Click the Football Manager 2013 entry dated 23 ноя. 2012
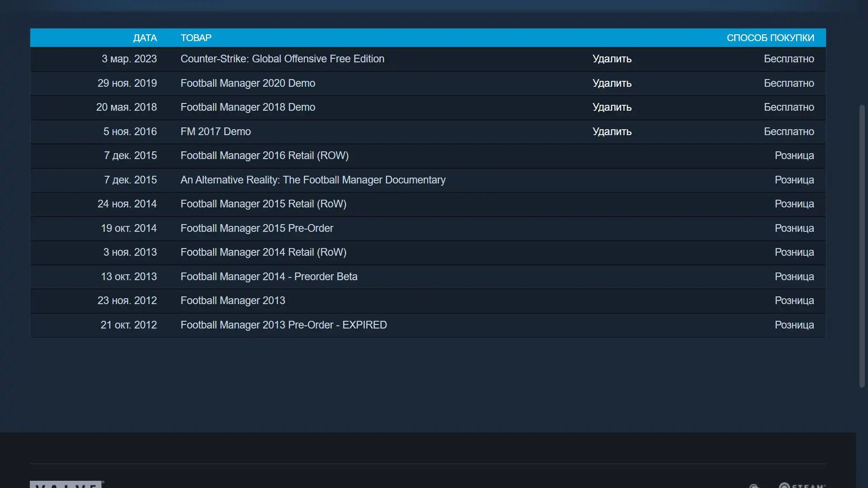The width and height of the screenshot is (868, 488). click(233, 300)
